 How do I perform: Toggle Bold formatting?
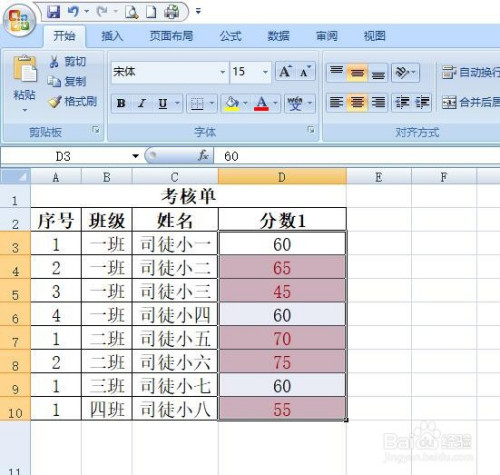click(121, 104)
